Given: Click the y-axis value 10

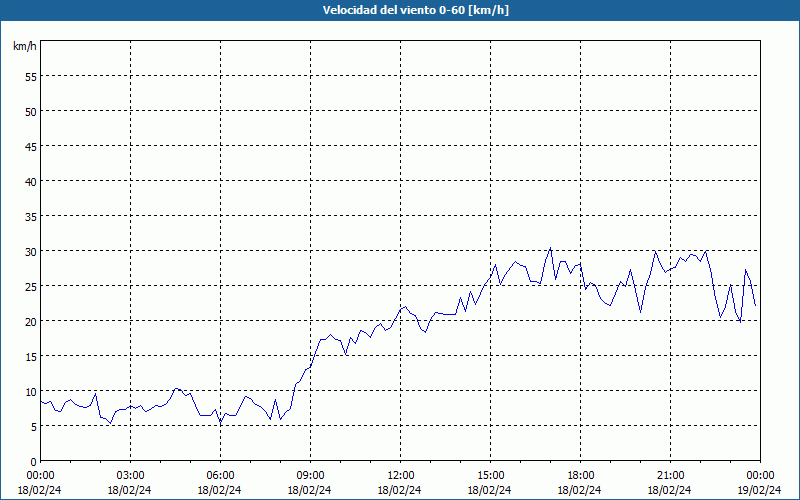Looking at the screenshot, I should (x=31, y=392).
